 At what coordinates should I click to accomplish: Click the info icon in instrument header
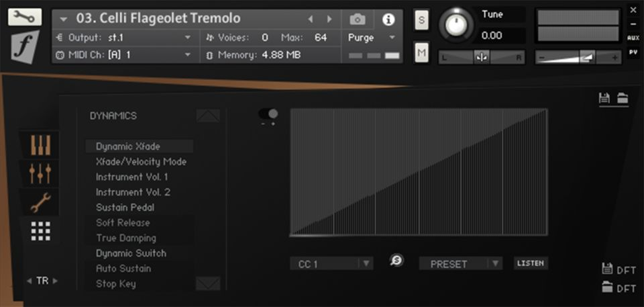[388, 19]
